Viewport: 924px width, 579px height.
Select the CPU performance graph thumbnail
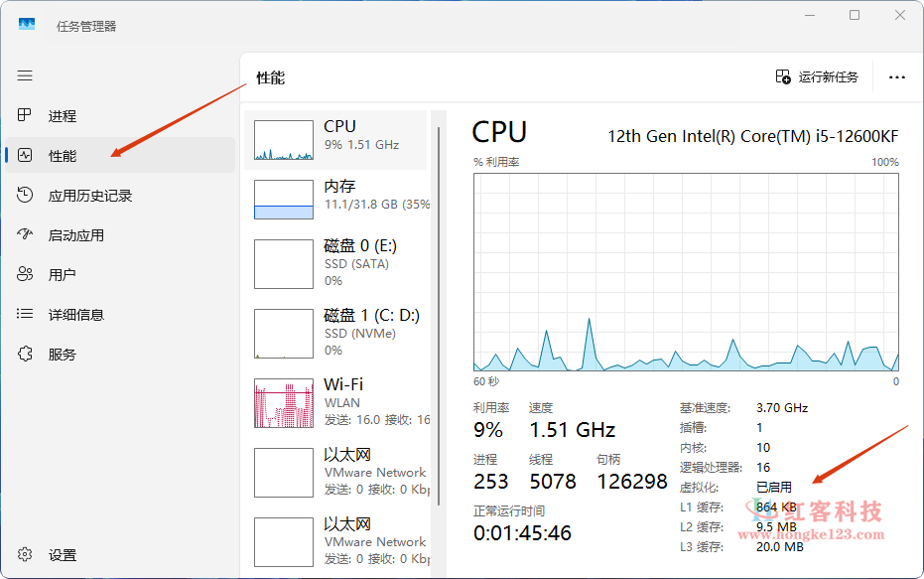pyautogui.click(x=284, y=140)
